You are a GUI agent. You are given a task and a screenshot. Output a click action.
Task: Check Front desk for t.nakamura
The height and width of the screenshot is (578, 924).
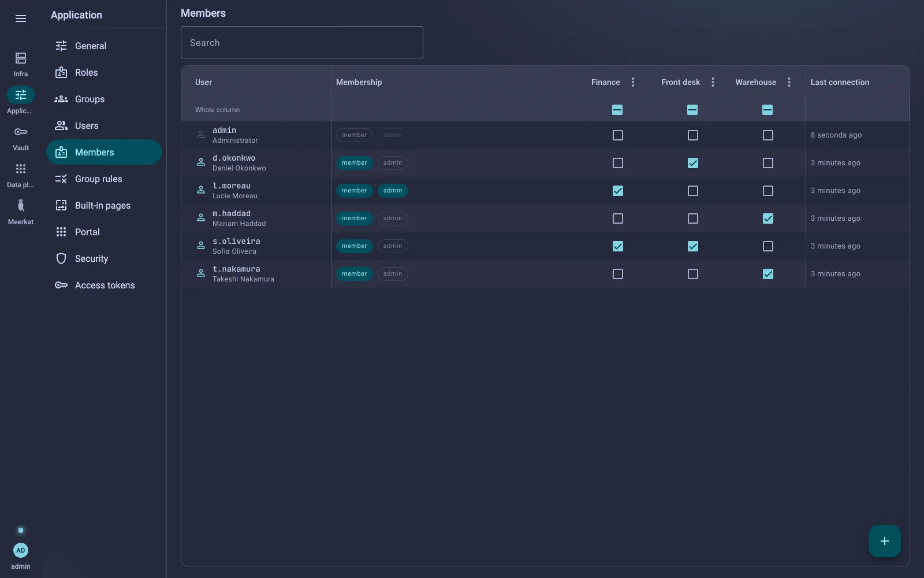tap(693, 274)
